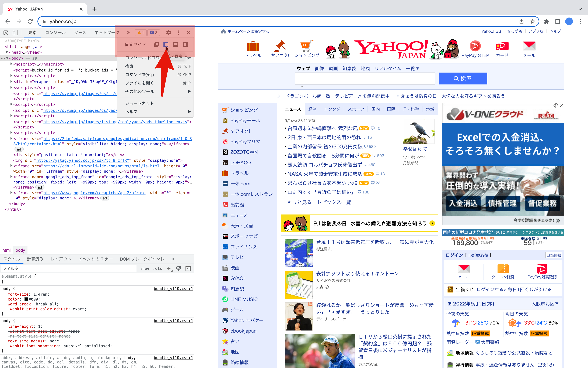Toggle the device toolbar icon
This screenshot has width=588, height=368.
[15, 33]
